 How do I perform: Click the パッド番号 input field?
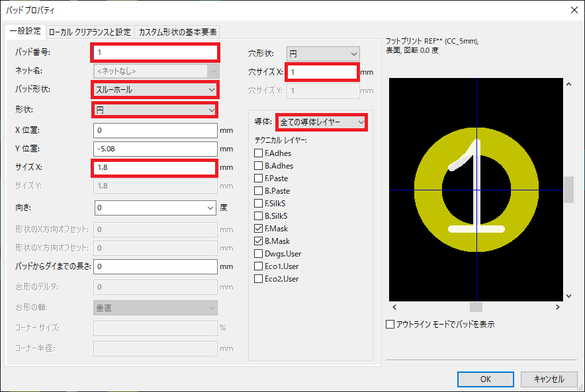[155, 52]
